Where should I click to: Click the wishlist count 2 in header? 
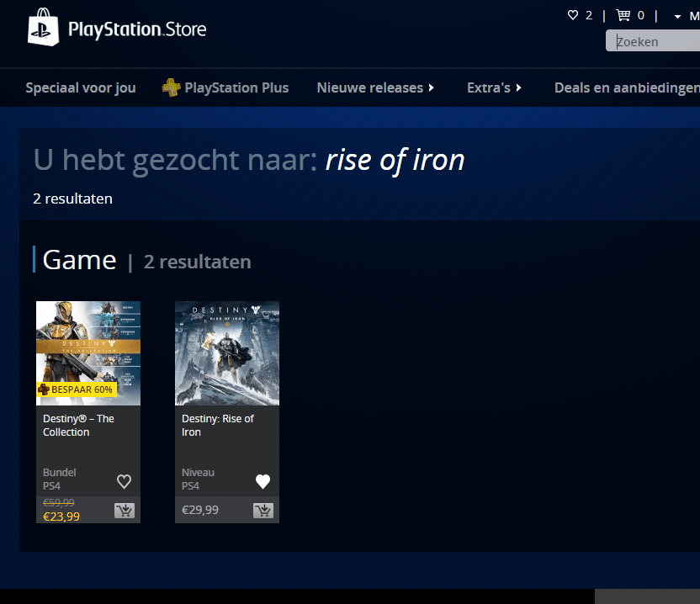point(589,16)
